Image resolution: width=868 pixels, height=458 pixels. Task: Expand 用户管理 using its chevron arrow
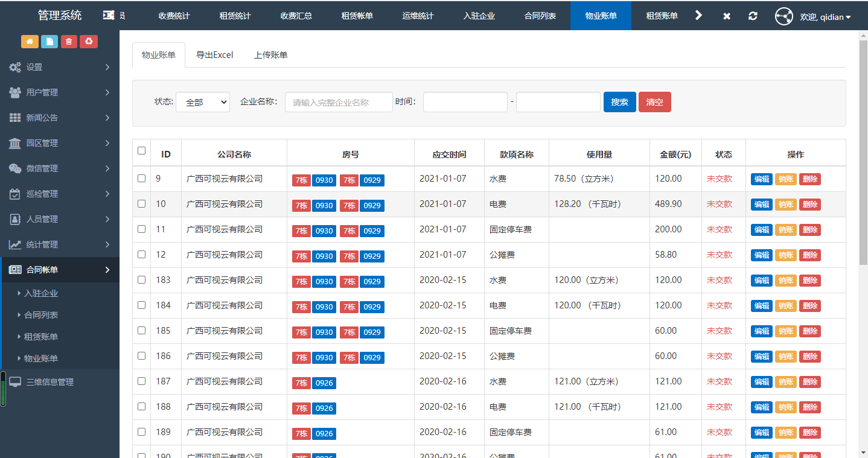(x=107, y=92)
